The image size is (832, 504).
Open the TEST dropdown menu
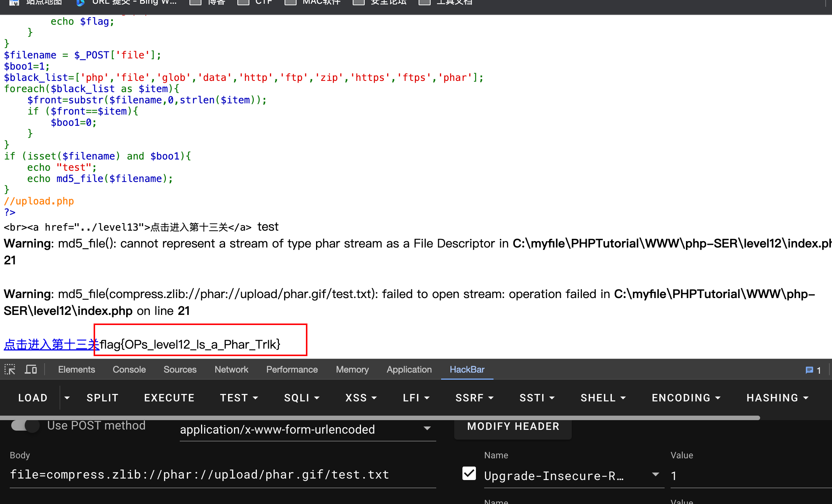[239, 398]
